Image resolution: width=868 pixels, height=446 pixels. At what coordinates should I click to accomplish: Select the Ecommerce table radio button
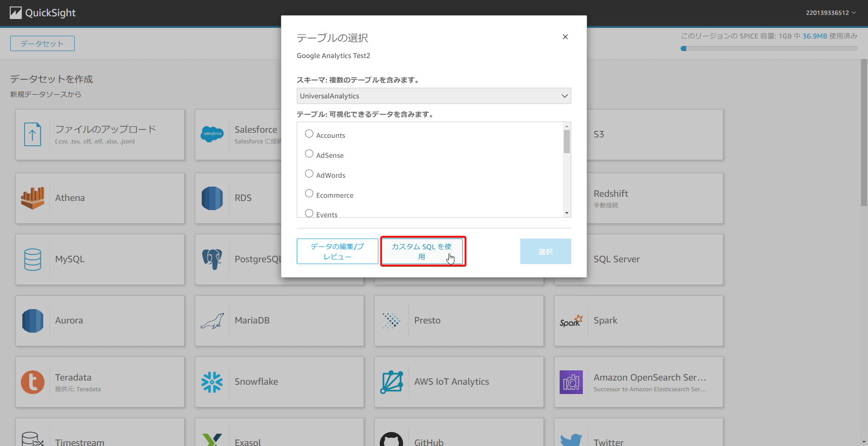click(x=309, y=194)
